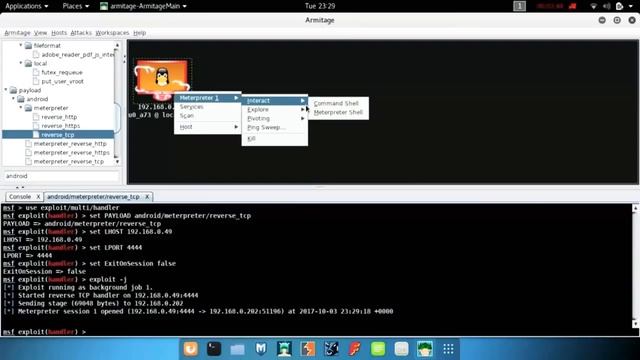
Task: Collapse the meterpreter folder node
Action: click(x=21, y=108)
